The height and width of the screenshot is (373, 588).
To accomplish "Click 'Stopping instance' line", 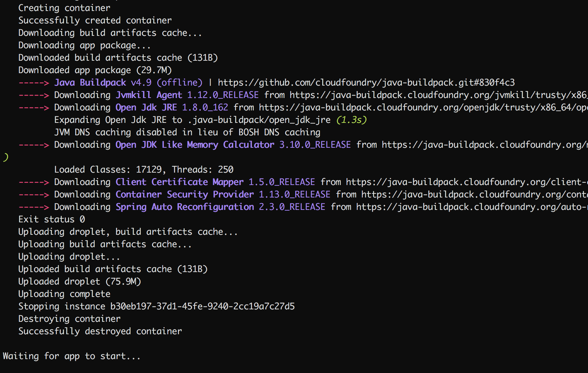I will [x=157, y=306].
